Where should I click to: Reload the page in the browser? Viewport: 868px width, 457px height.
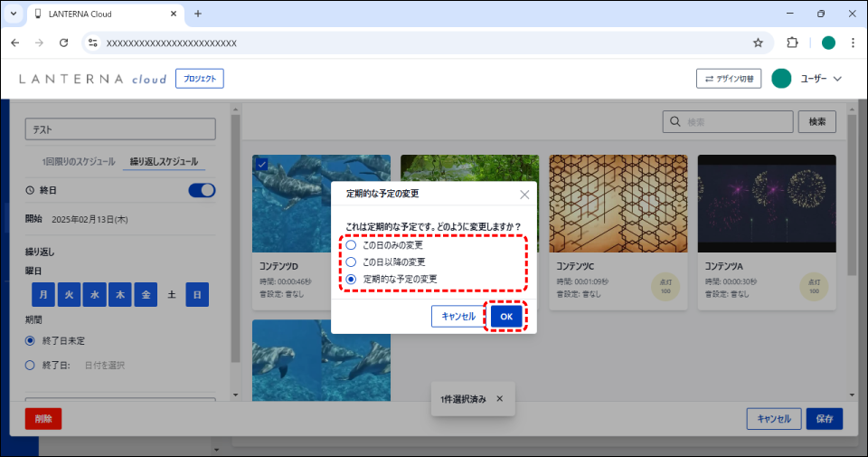(x=63, y=43)
